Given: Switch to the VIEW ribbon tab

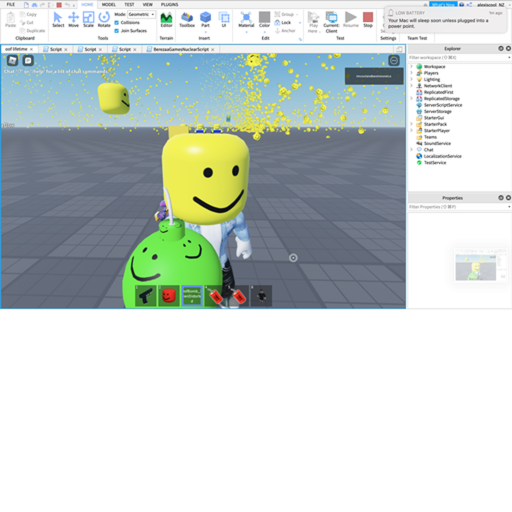Looking at the screenshot, I should [x=148, y=5].
